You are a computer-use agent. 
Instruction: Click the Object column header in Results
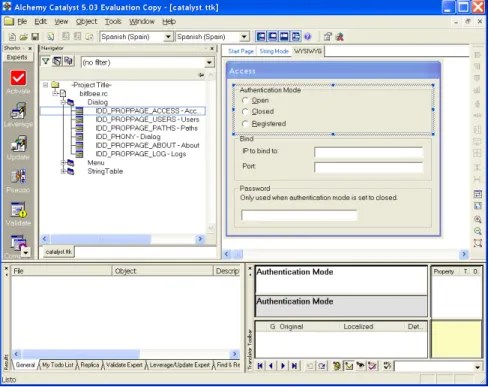click(x=163, y=271)
